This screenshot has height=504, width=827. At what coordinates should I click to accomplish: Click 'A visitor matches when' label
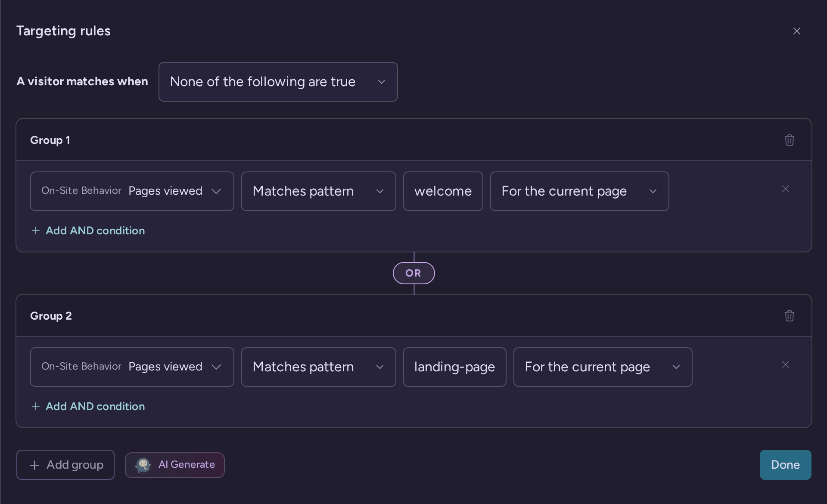[x=82, y=81]
